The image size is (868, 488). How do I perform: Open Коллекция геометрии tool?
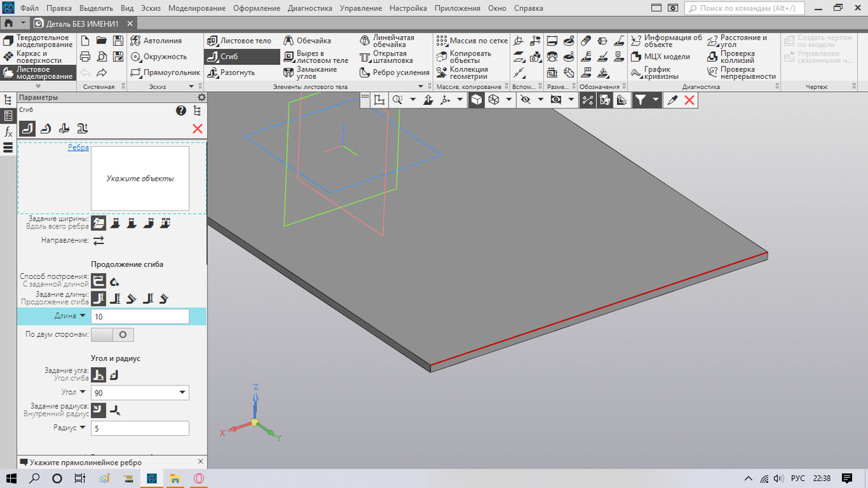click(x=462, y=72)
